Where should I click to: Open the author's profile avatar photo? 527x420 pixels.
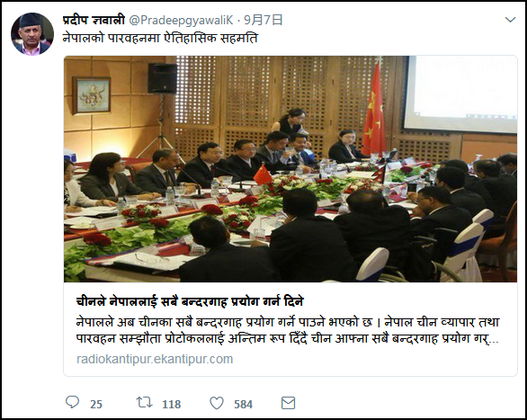32,34
